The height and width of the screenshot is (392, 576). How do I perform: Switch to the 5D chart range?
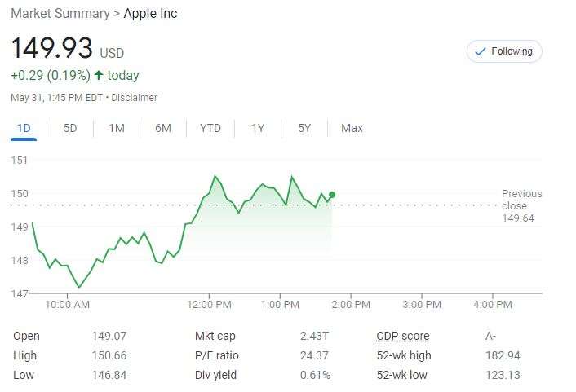pos(70,128)
